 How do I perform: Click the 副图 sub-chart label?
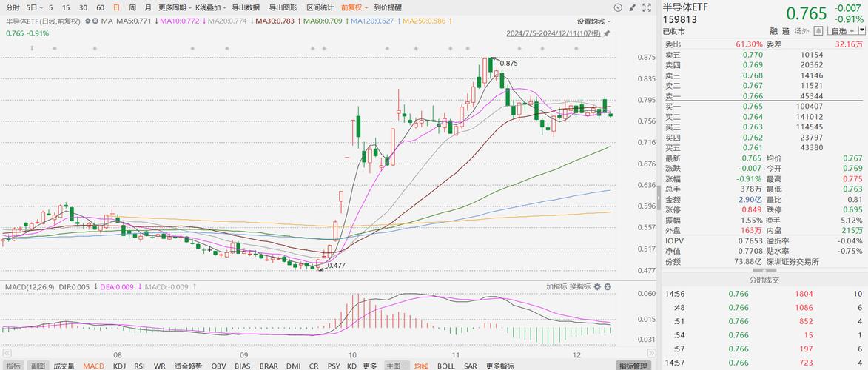point(38,366)
